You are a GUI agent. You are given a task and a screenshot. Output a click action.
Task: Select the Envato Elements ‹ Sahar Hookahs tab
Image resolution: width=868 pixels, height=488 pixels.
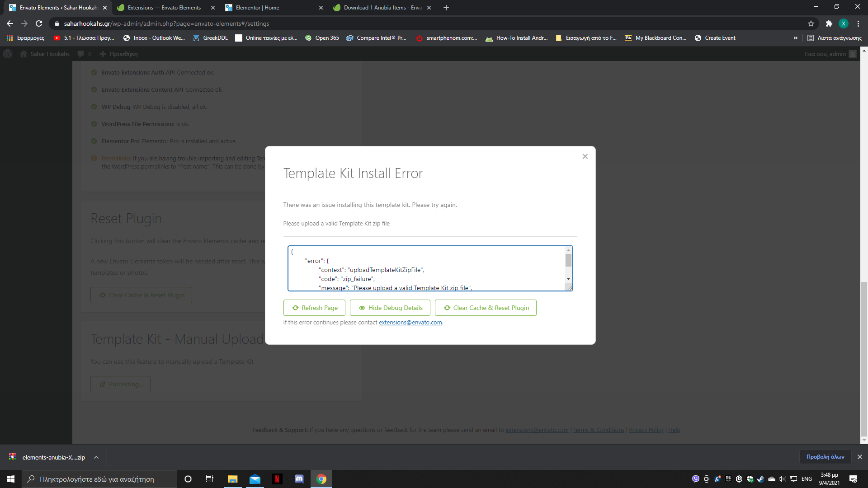tap(57, 8)
